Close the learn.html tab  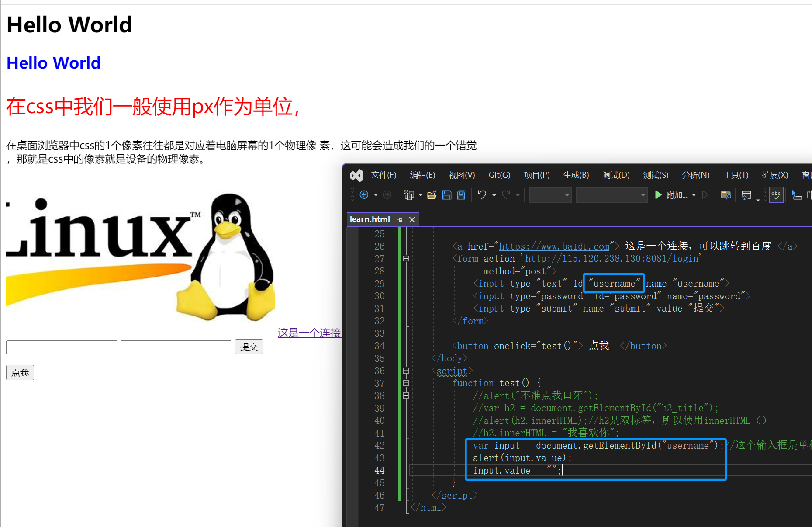[412, 220]
